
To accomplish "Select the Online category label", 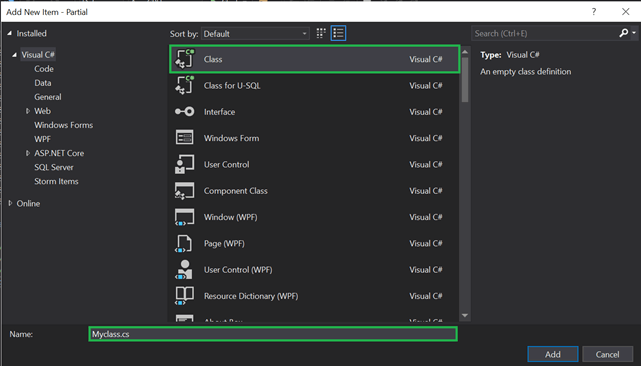I will pyautogui.click(x=28, y=203).
